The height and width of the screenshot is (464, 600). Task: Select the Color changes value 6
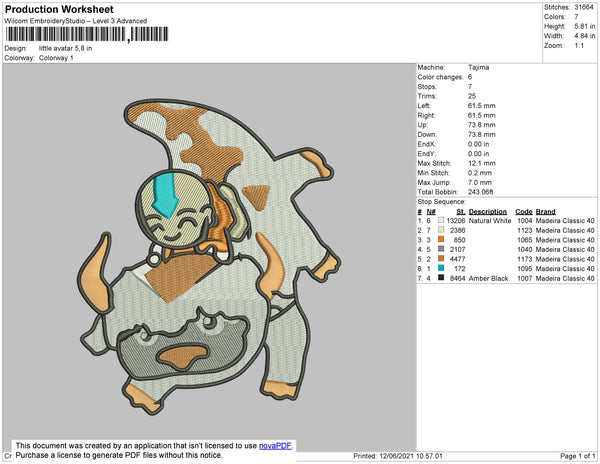470,77
